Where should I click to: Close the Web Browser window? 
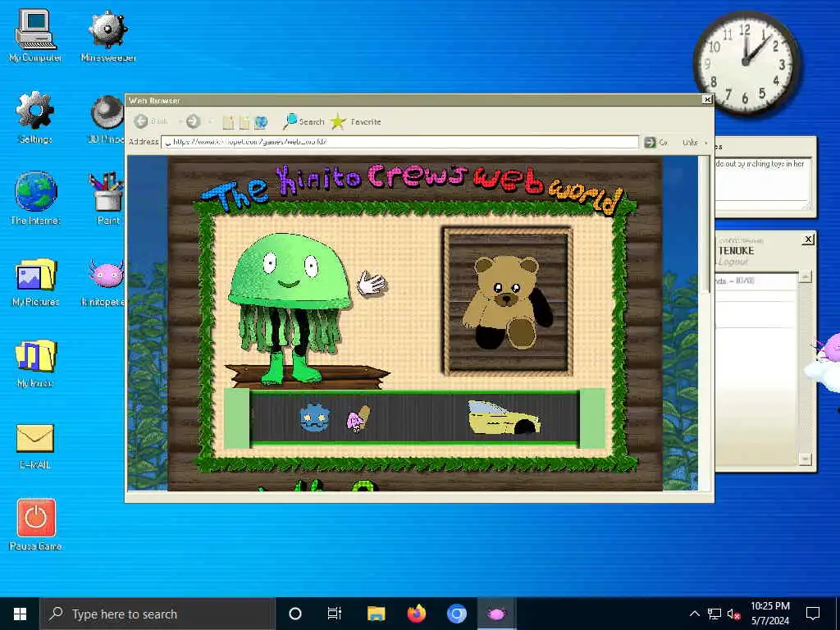[707, 99]
